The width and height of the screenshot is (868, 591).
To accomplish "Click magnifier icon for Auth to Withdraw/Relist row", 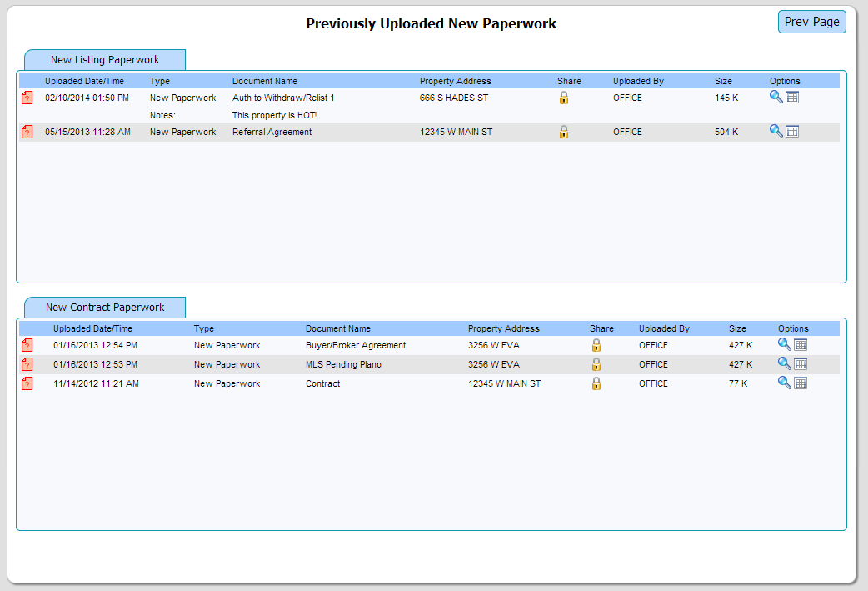I will (x=776, y=97).
